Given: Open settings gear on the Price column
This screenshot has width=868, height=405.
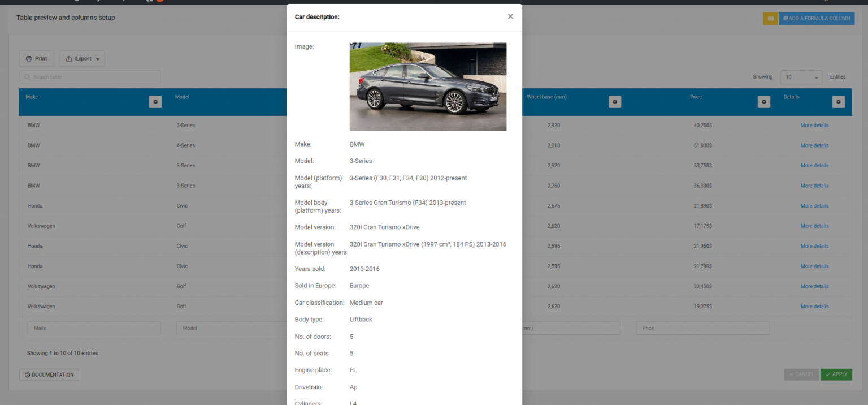Looking at the screenshot, I should (763, 102).
